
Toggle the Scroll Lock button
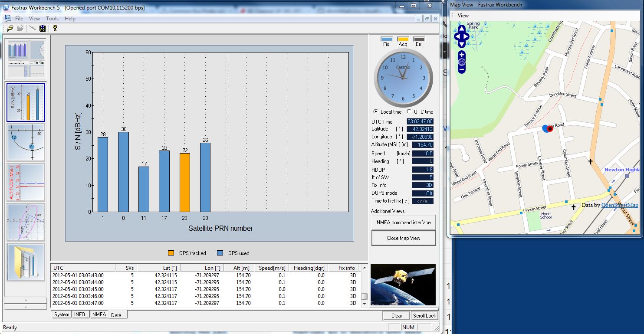[424, 316]
